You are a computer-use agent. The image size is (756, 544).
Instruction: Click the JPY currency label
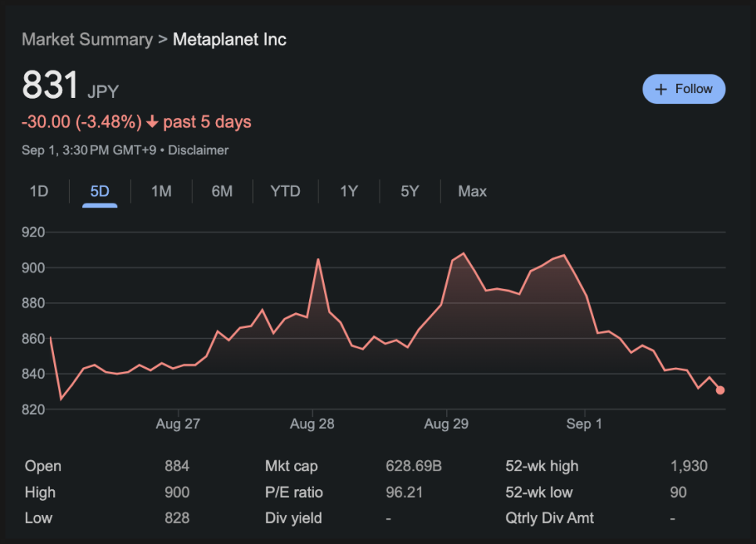click(103, 92)
